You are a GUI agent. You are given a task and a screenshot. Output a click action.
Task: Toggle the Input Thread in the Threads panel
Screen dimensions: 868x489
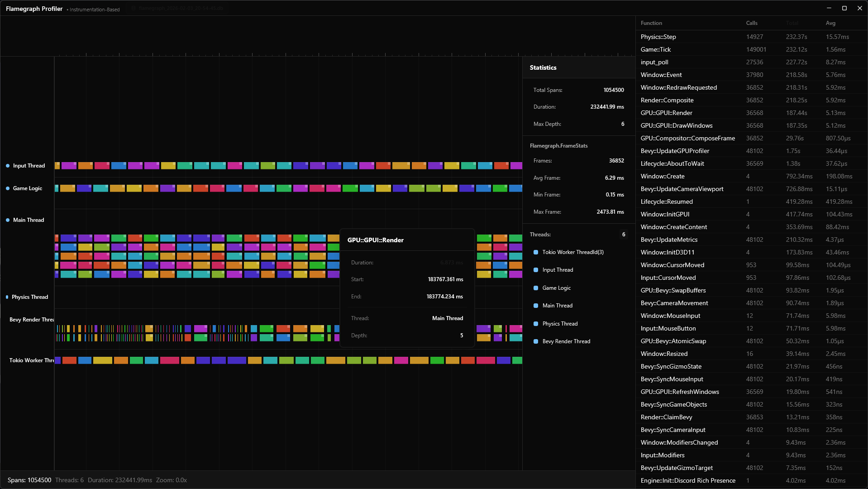click(535, 269)
